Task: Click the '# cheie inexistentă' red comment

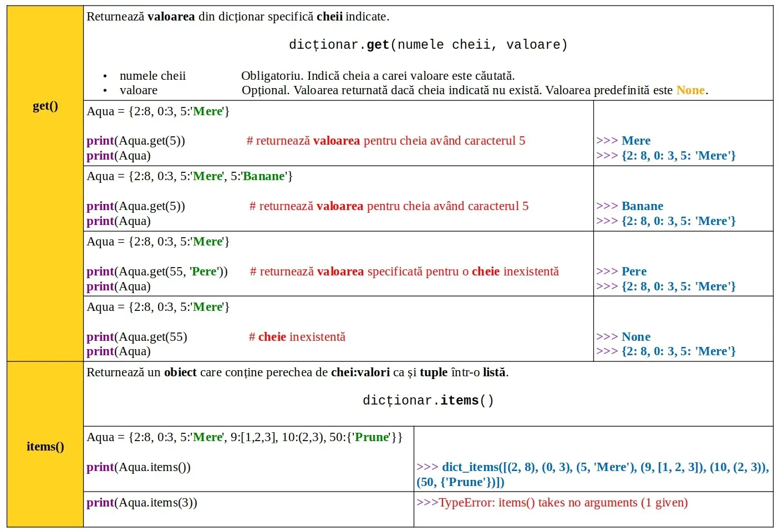Action: 297,337
